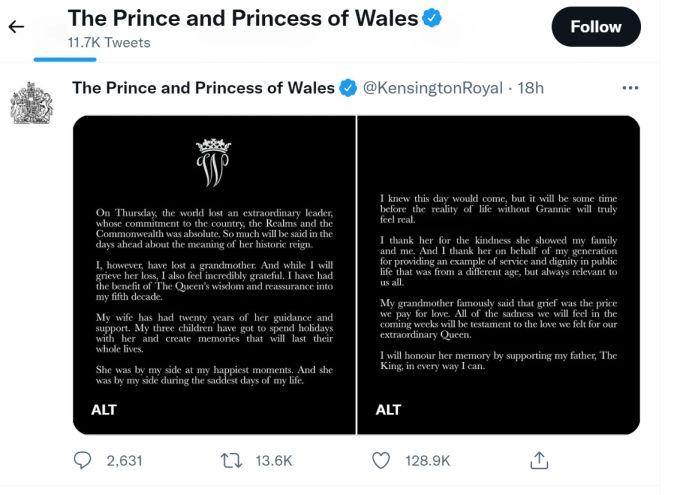This screenshot has width=680, height=495.
Task: Open right statement image about Grannie
Action: coord(498,275)
